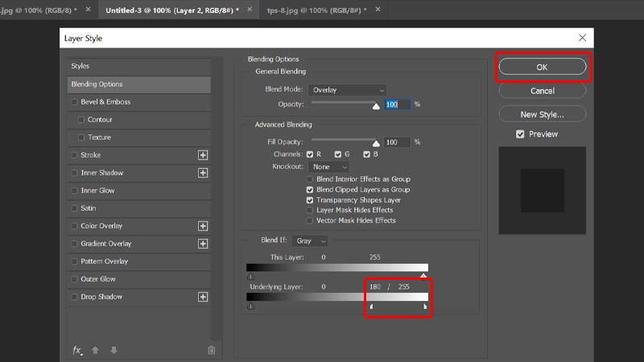Close the Layer Style dialog
644x362 pixels.
[582, 38]
